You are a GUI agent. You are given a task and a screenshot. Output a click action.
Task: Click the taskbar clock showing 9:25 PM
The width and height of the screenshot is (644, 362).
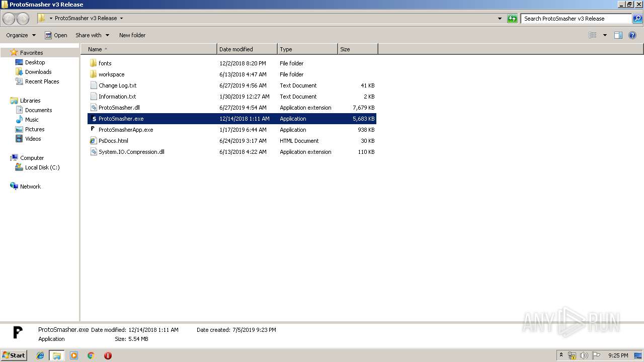(x=618, y=355)
